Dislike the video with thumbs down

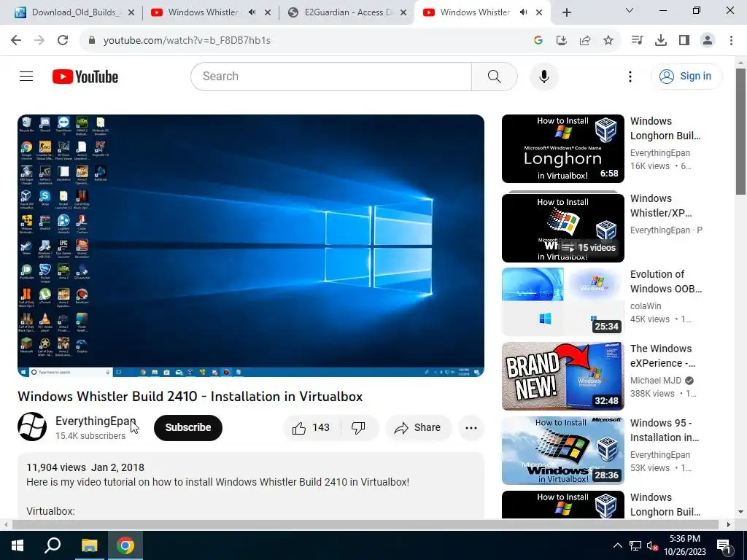click(358, 427)
